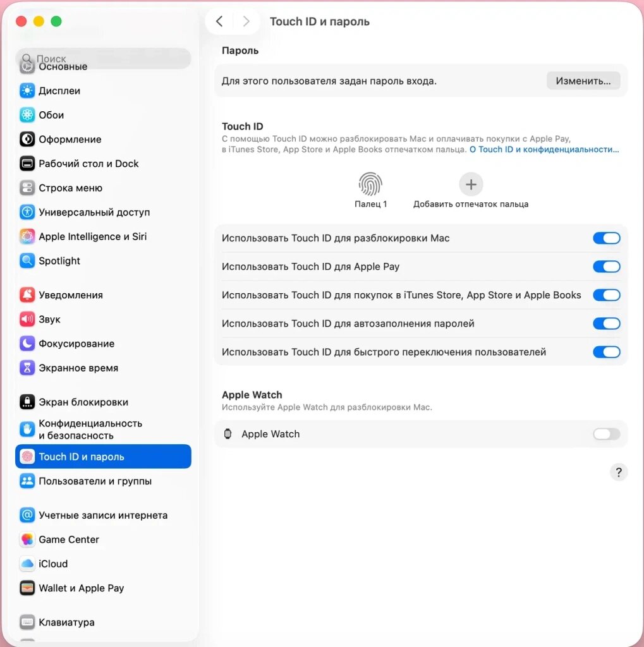The height and width of the screenshot is (647, 644).
Task: Select Spotlight sidebar entry
Action: coord(59,261)
